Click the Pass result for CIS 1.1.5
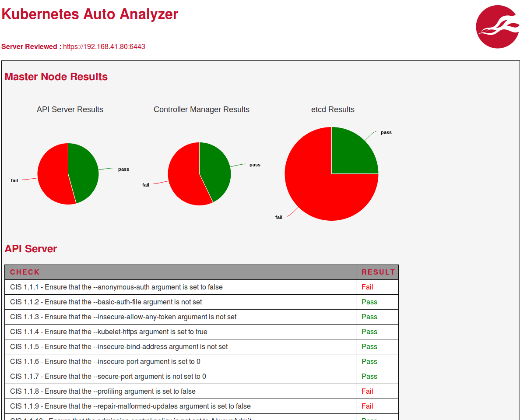 pyautogui.click(x=369, y=347)
